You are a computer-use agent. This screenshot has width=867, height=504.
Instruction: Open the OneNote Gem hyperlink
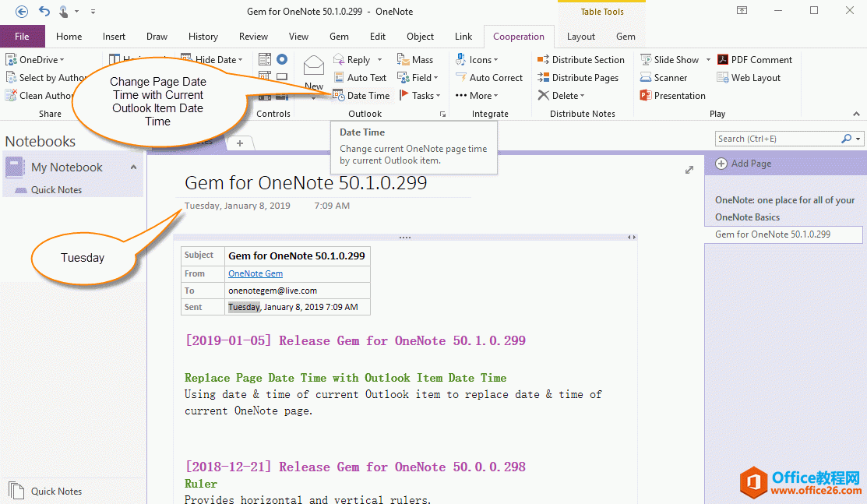[255, 273]
